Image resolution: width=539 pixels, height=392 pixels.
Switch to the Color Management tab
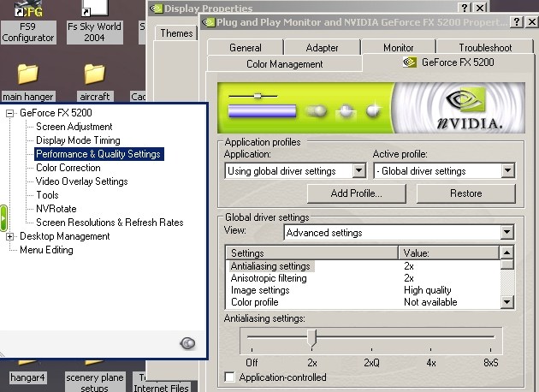pyautogui.click(x=285, y=64)
